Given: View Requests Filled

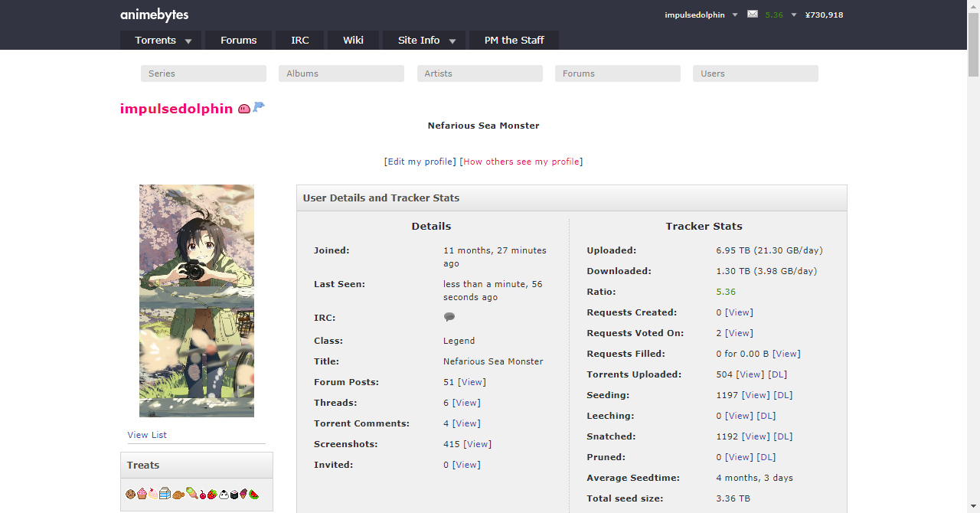Looking at the screenshot, I should tap(786, 354).
